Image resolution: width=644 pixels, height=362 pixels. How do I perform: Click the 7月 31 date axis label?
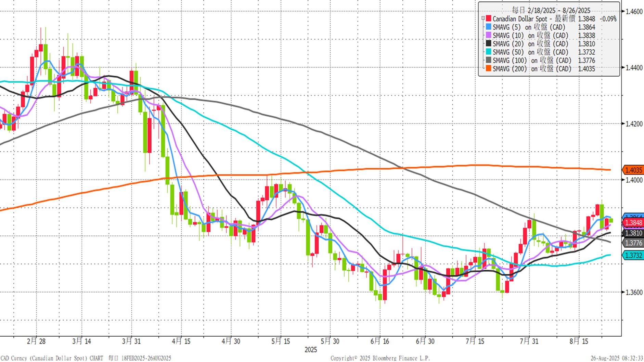click(529, 341)
